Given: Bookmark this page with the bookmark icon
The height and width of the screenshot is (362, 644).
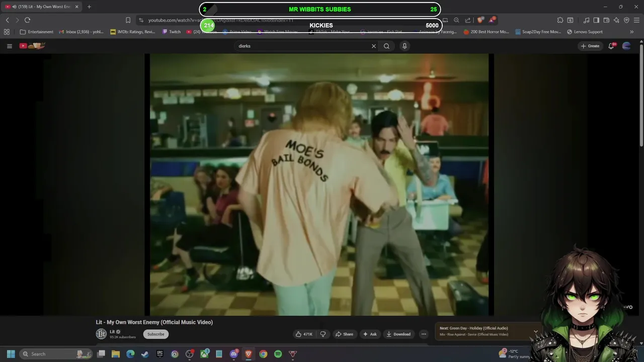Looking at the screenshot, I should coord(128,20).
